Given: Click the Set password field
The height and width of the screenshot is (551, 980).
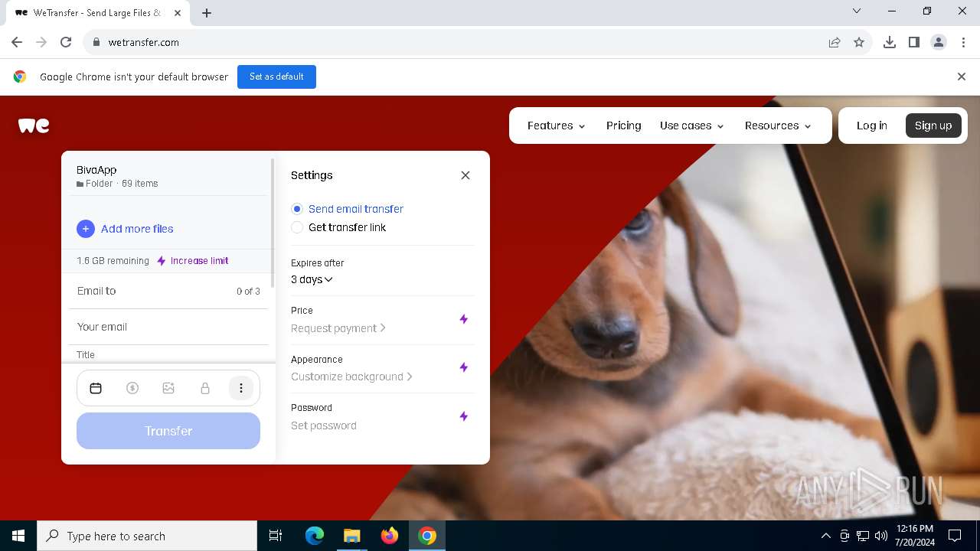Looking at the screenshot, I should (x=324, y=425).
